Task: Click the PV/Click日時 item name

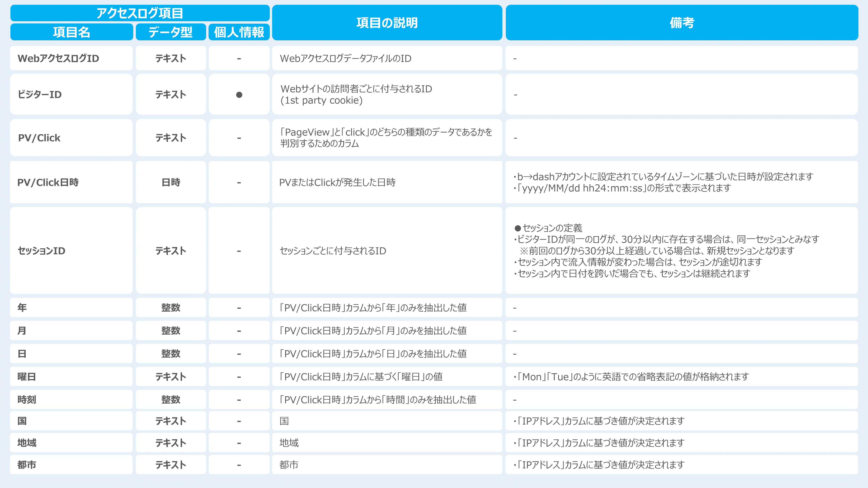Action: tap(48, 182)
